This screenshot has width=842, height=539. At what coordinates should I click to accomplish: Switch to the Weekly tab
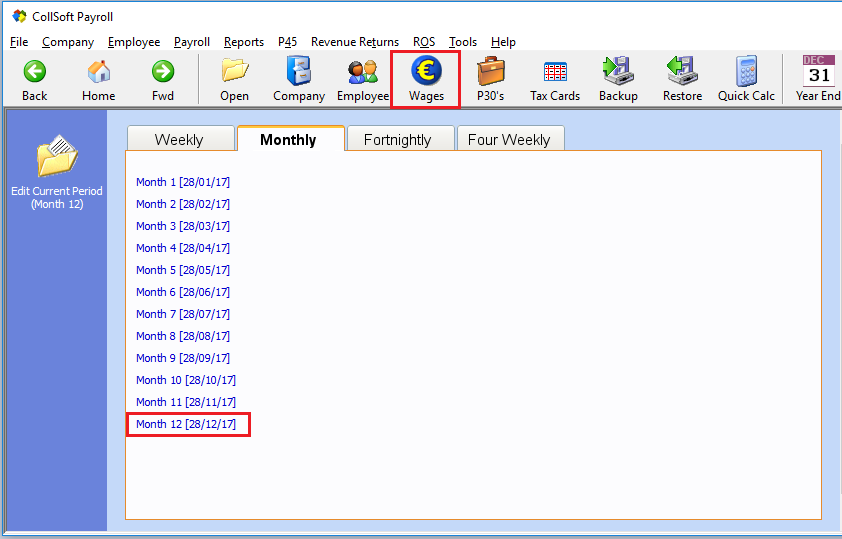(x=179, y=140)
